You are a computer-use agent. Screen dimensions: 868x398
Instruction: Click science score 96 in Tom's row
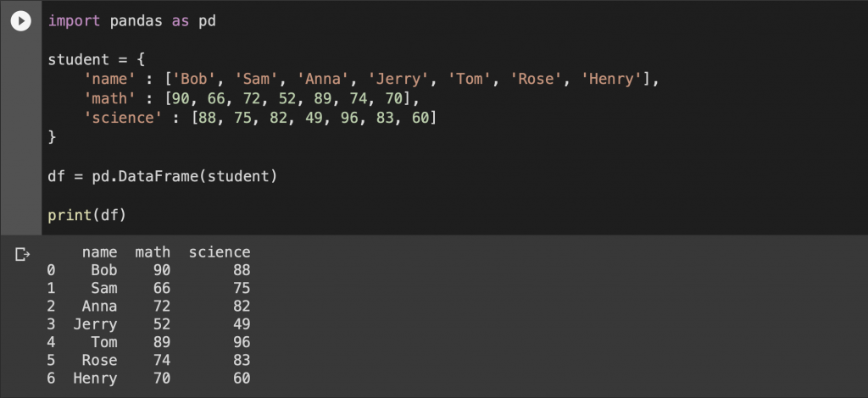(x=242, y=342)
